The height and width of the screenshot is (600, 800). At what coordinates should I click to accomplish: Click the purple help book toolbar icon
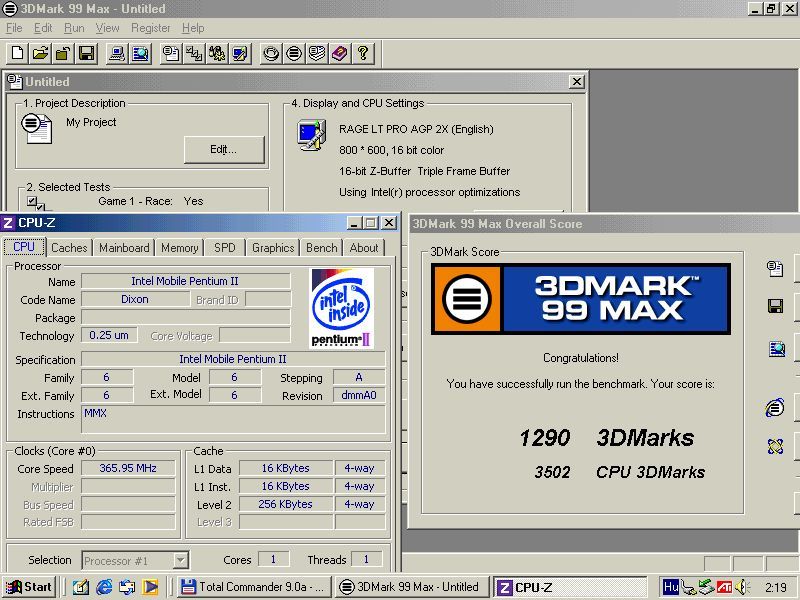(x=340, y=53)
